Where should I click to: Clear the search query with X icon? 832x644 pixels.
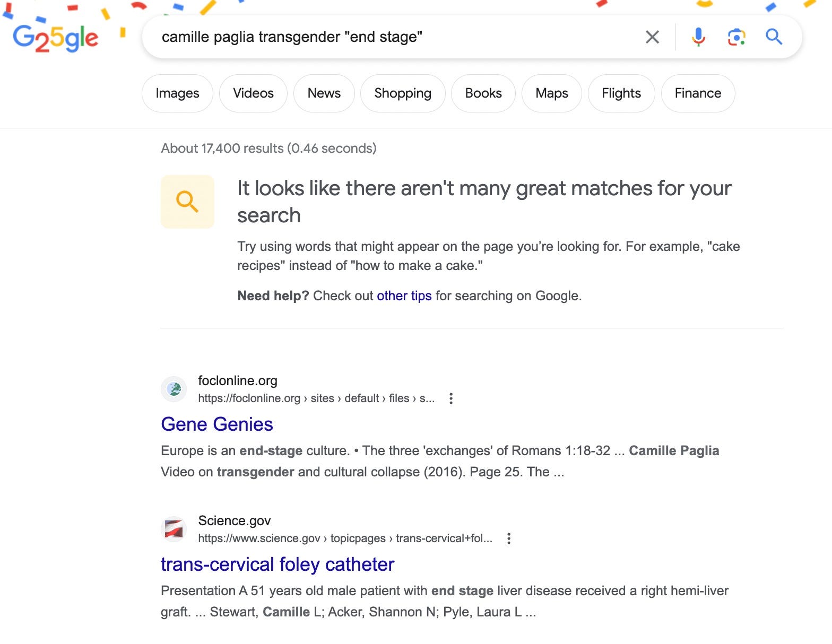(x=652, y=37)
